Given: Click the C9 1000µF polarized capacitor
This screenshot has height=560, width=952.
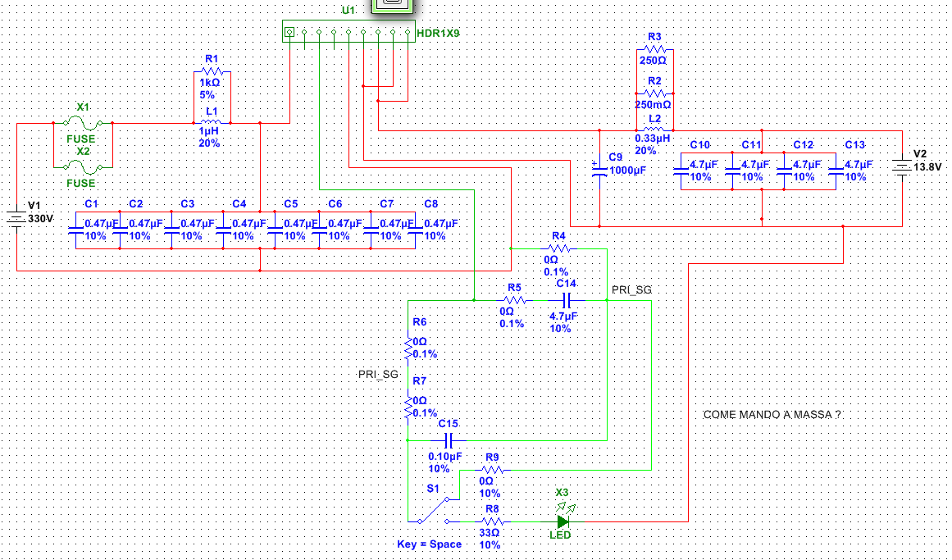Looking at the screenshot, I should [599, 171].
